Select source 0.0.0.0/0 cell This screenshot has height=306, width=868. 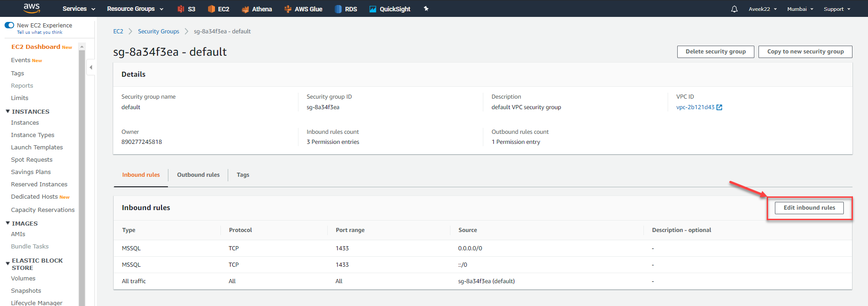(470, 248)
